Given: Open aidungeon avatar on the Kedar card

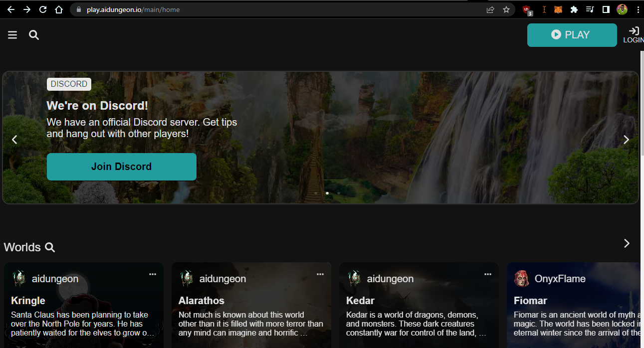Looking at the screenshot, I should 354,279.
